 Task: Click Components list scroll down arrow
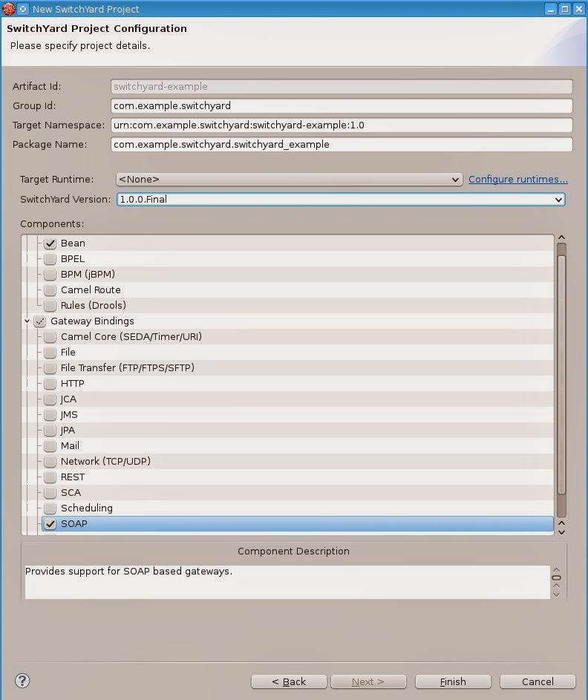coord(562,532)
